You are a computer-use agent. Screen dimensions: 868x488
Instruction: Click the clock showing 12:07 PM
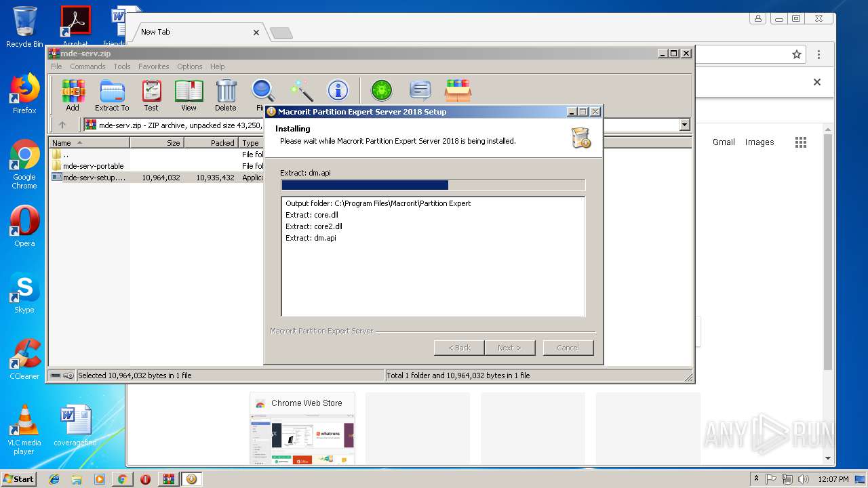[x=833, y=479]
